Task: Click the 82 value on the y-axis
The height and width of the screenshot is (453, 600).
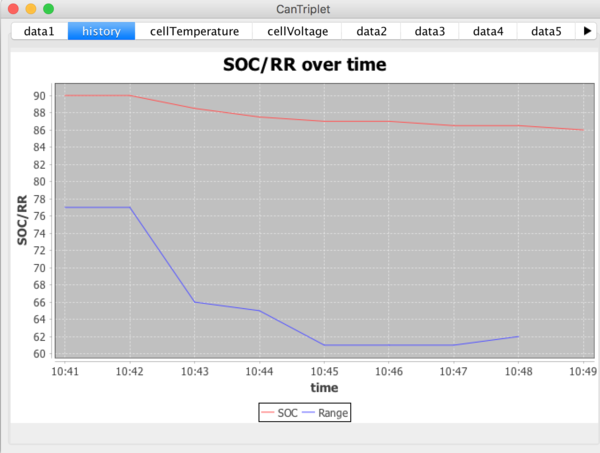Action: click(x=39, y=165)
